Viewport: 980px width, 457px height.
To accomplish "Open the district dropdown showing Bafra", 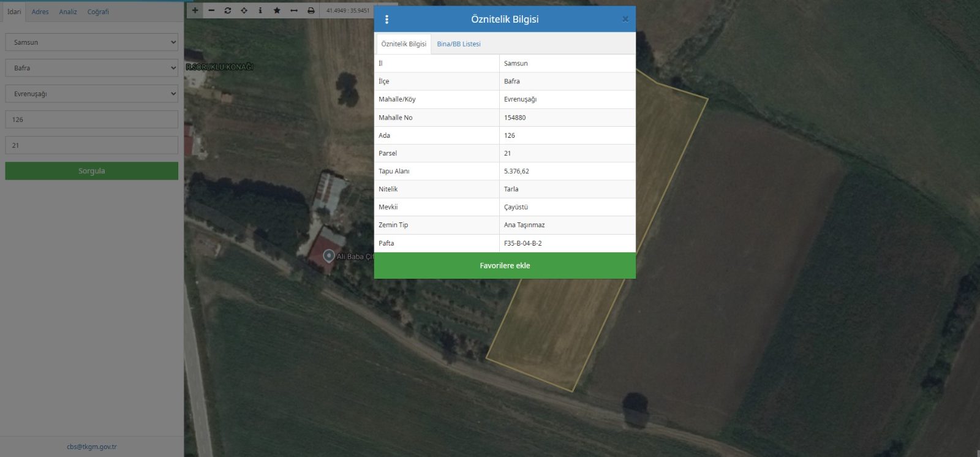I will (x=92, y=68).
